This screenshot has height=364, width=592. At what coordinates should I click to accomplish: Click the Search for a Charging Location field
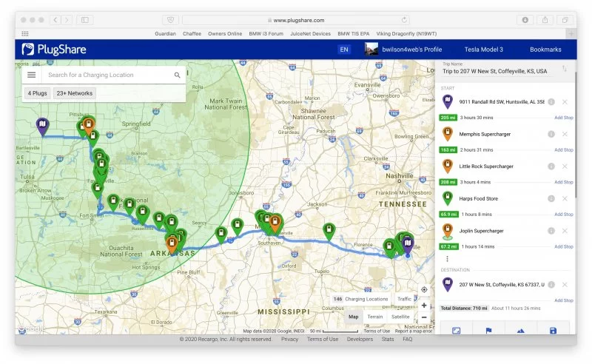107,75
